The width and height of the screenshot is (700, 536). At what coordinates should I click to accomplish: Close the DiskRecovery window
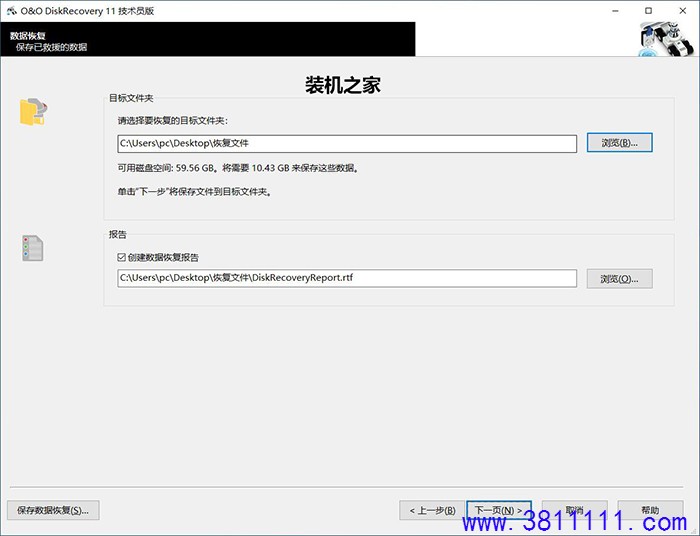click(x=683, y=11)
